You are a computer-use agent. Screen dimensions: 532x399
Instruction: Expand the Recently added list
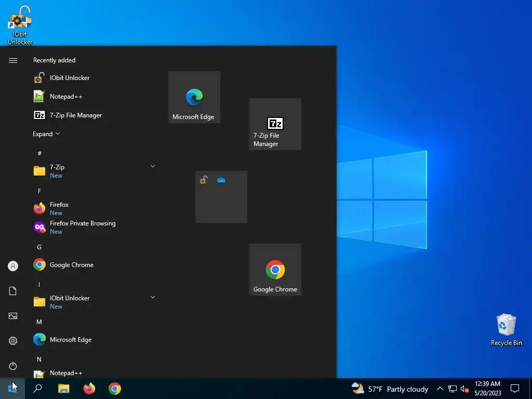(x=46, y=134)
